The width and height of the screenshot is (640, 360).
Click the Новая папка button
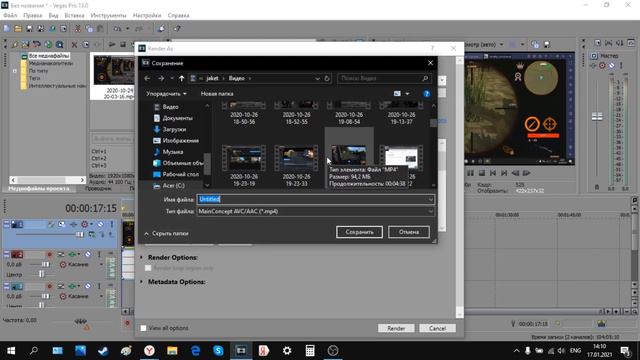[217, 93]
